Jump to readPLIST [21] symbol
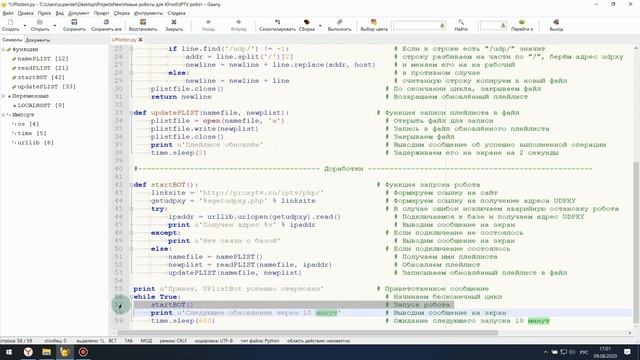The height and width of the screenshot is (360, 640). pos(43,68)
